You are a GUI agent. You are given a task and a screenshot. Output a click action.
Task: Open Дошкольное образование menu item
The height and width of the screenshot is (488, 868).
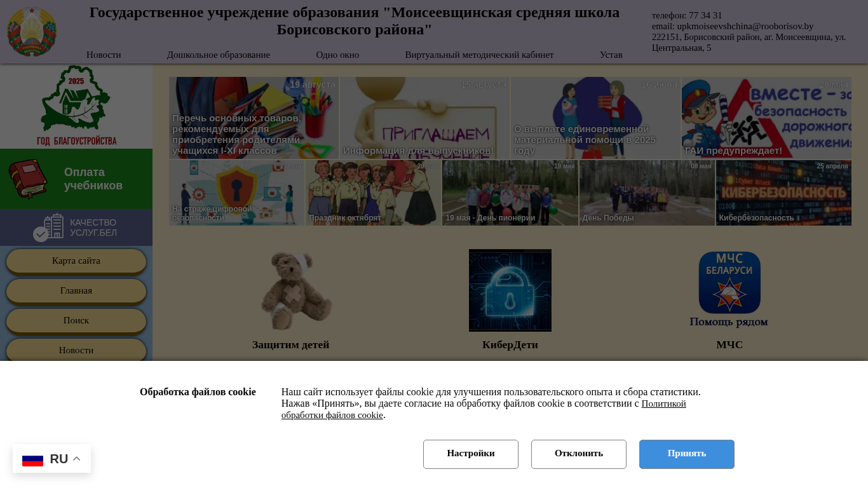(219, 55)
